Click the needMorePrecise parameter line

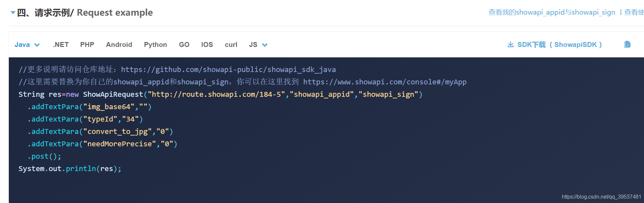[102, 144]
